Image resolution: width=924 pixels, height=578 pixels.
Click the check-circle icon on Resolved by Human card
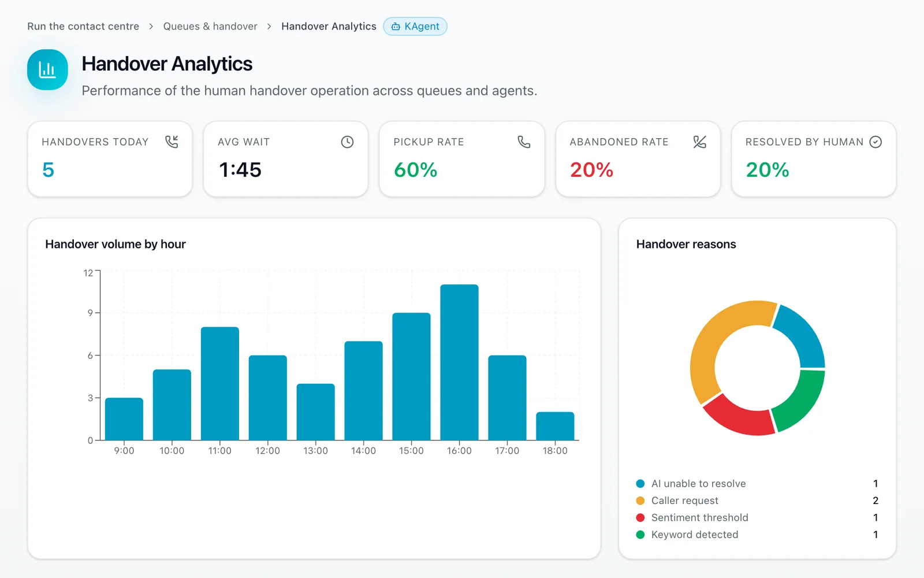coord(875,142)
